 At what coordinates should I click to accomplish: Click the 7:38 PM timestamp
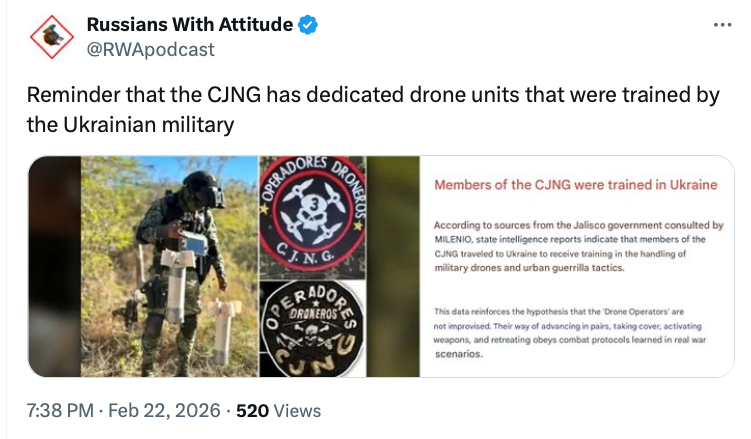61,411
